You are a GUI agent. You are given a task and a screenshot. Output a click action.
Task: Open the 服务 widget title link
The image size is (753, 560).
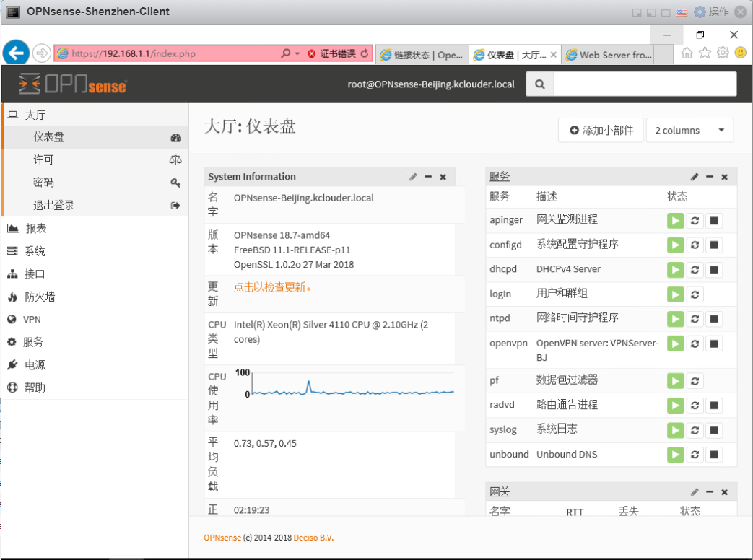click(500, 177)
